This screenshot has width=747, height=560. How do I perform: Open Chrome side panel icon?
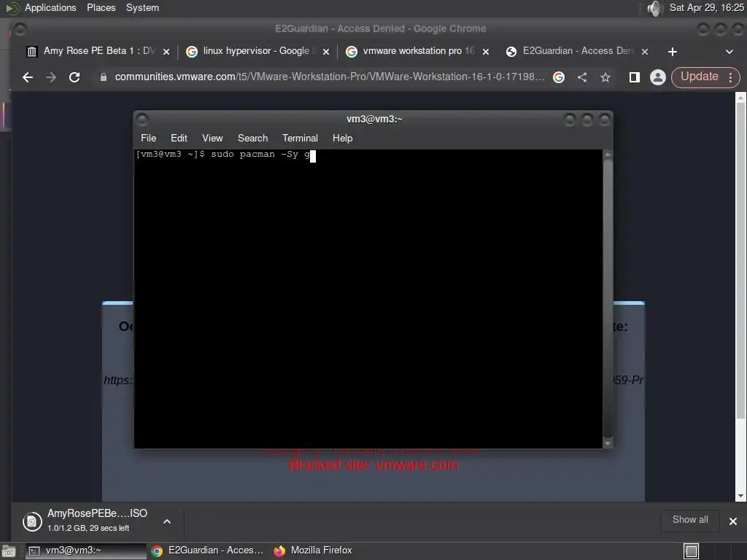[x=634, y=77]
